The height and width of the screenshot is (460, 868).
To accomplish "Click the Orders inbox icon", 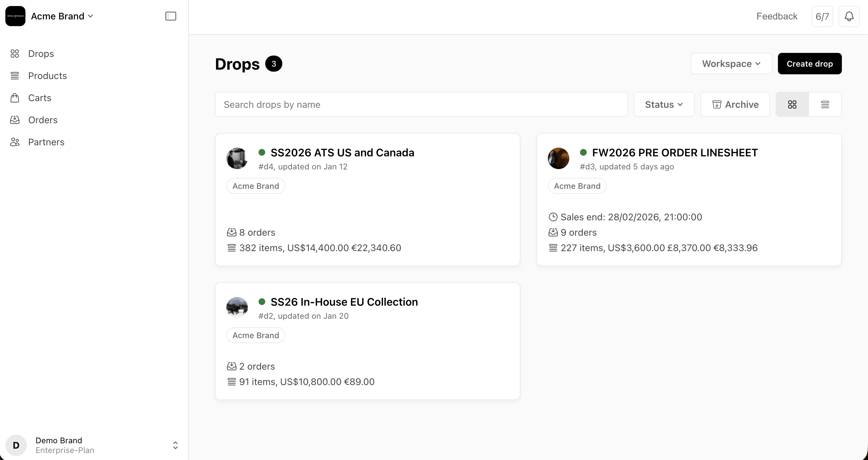I will coord(14,120).
